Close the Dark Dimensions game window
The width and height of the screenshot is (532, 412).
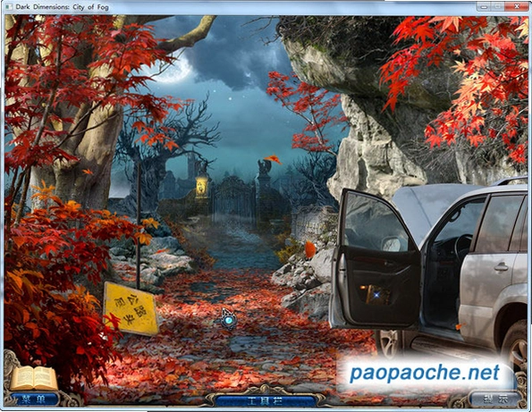tap(518, 6)
